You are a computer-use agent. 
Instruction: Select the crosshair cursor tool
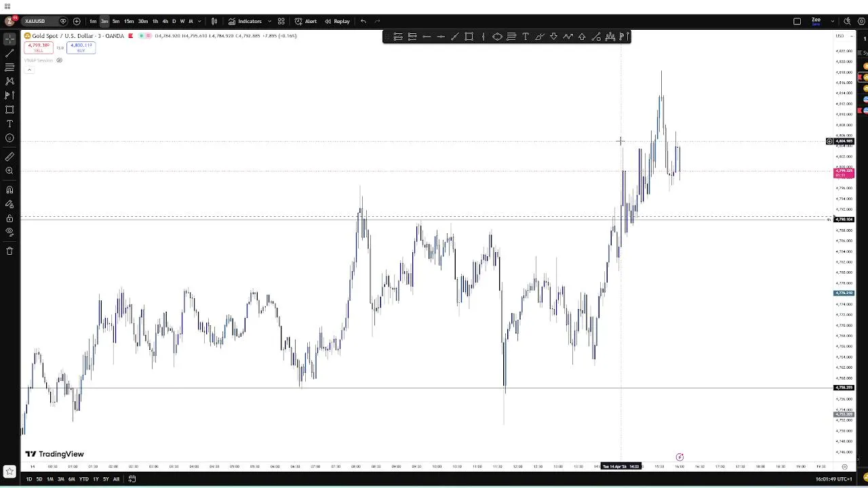pyautogui.click(x=9, y=39)
